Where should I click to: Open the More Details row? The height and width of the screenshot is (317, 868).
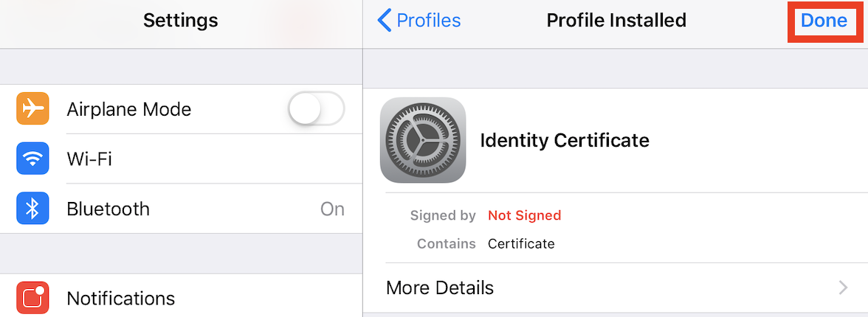(616, 288)
